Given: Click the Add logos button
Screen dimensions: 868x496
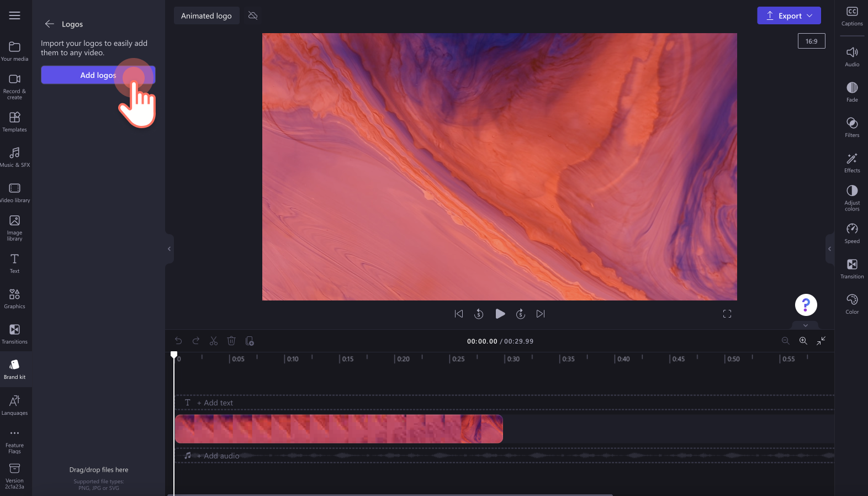Looking at the screenshot, I should (x=98, y=75).
